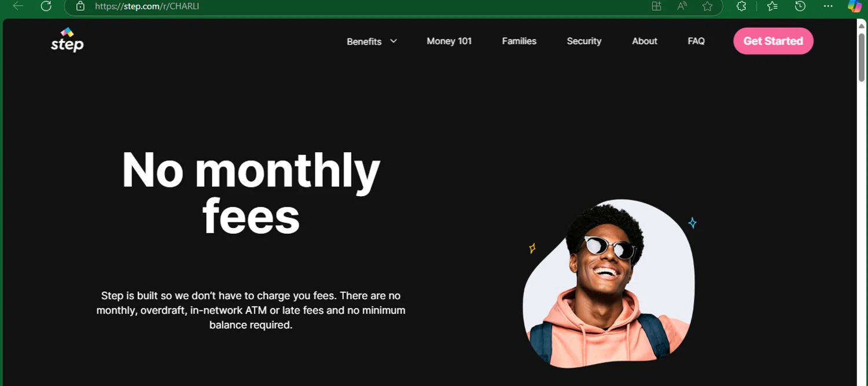Open the split screen icon in address bar
This screenshot has height=386, width=868.
tap(656, 6)
